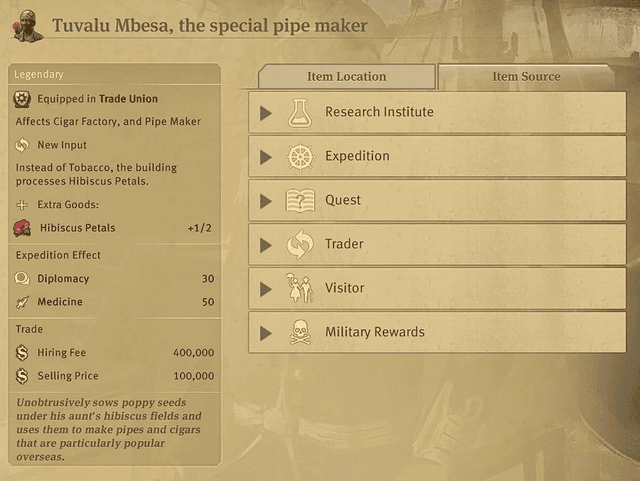The image size is (640, 481).
Task: Click the Expedition ship wheel icon
Action: 300,157
